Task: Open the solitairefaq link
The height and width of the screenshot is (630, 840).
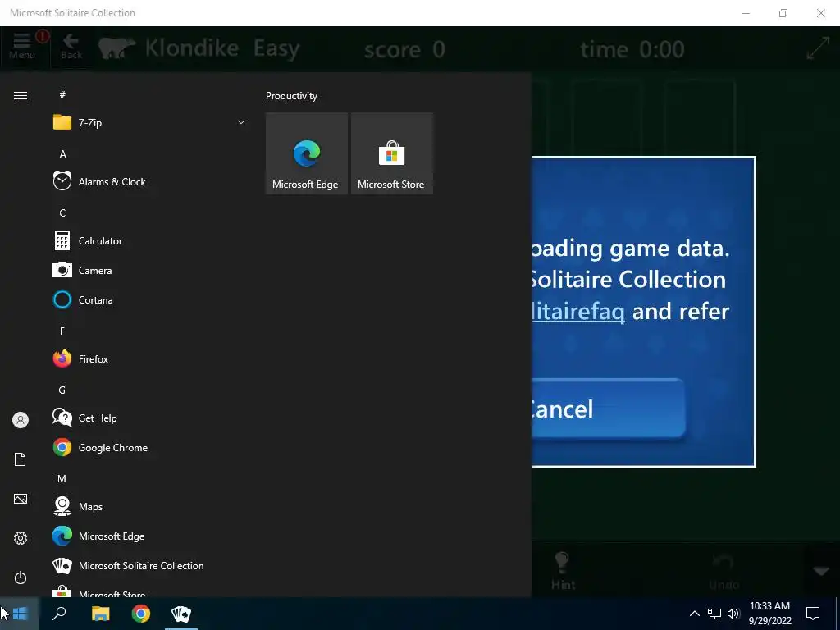Action: tap(577, 311)
